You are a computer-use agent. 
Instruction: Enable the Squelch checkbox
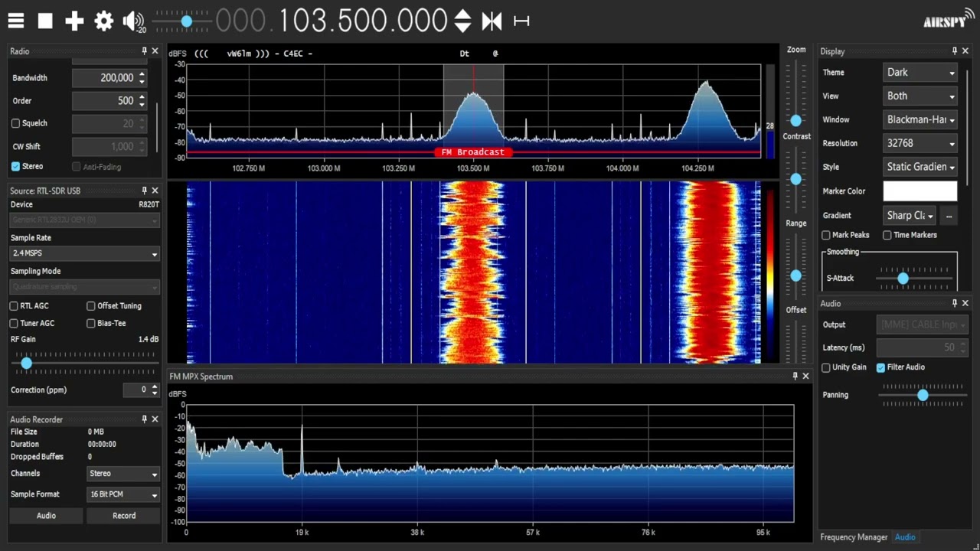[15, 123]
